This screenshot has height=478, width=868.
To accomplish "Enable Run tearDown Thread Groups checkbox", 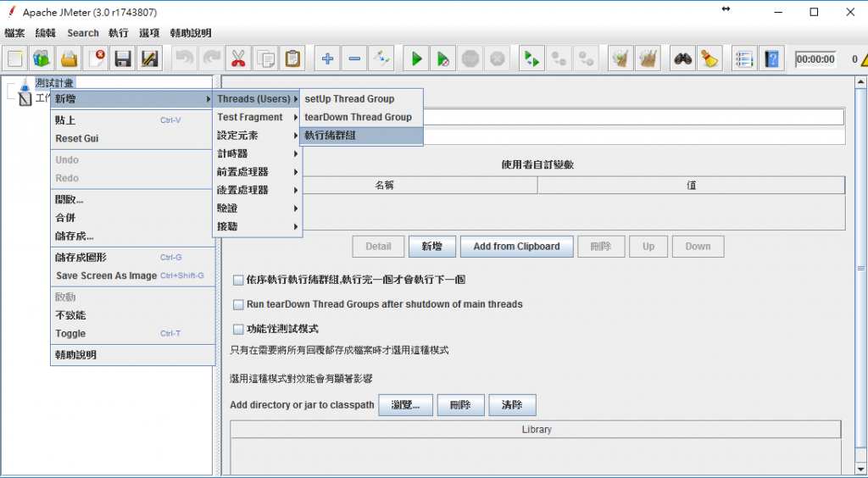I will tap(238, 304).
